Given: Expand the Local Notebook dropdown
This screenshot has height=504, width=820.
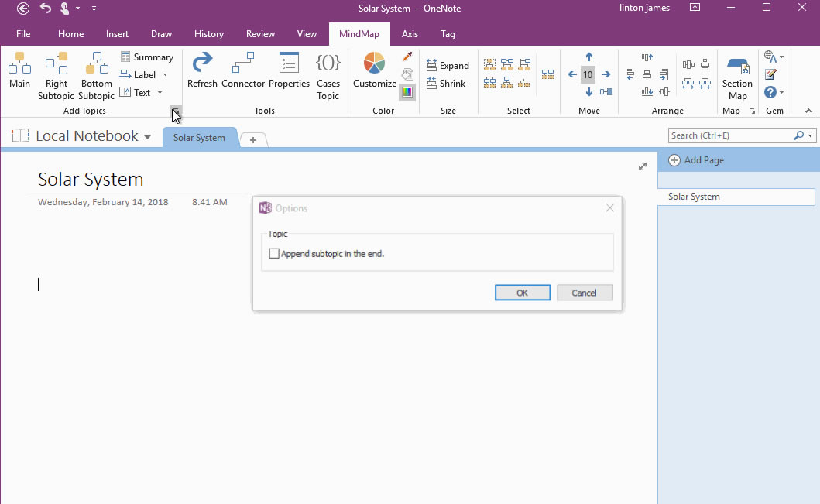Looking at the screenshot, I should tap(147, 135).
